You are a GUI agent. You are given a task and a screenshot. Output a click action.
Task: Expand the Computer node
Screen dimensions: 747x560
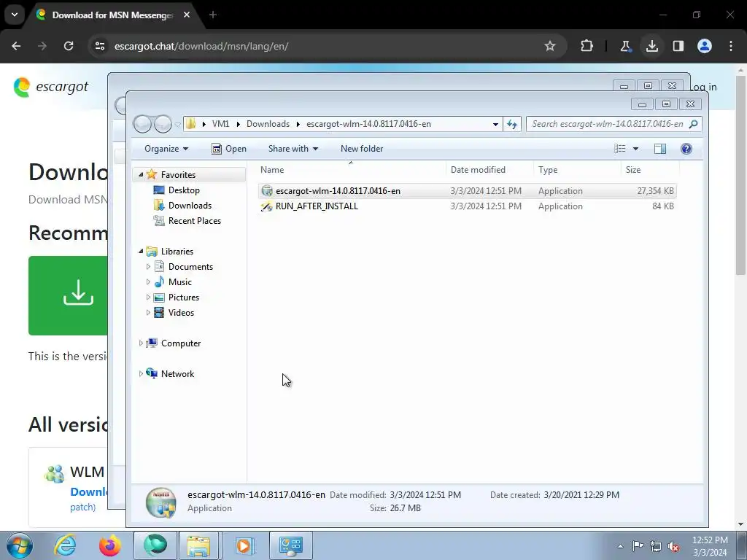[x=141, y=343]
